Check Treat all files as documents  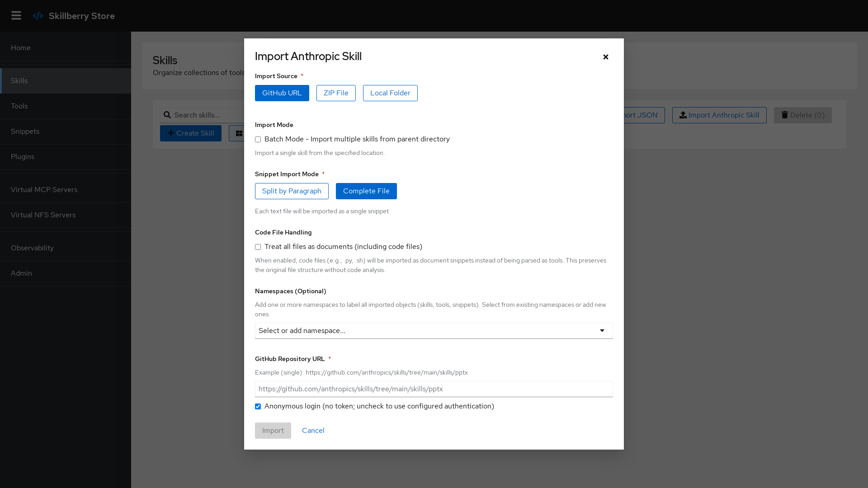click(258, 247)
